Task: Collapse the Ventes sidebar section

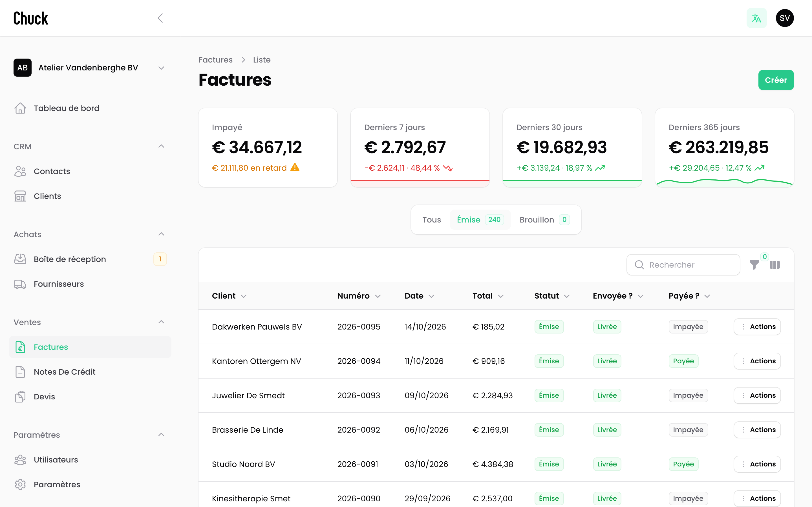Action: click(161, 322)
